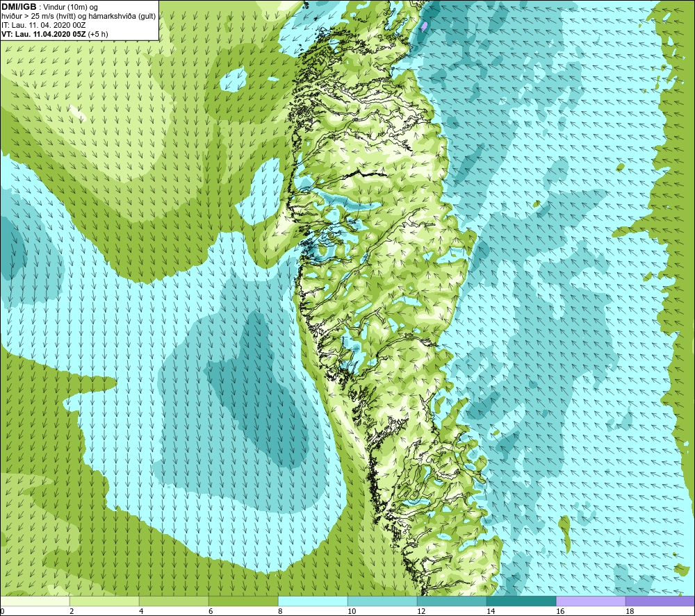Click the 16–18 m/s light purple legend swatch
The image size is (695, 616).
(x=591, y=601)
